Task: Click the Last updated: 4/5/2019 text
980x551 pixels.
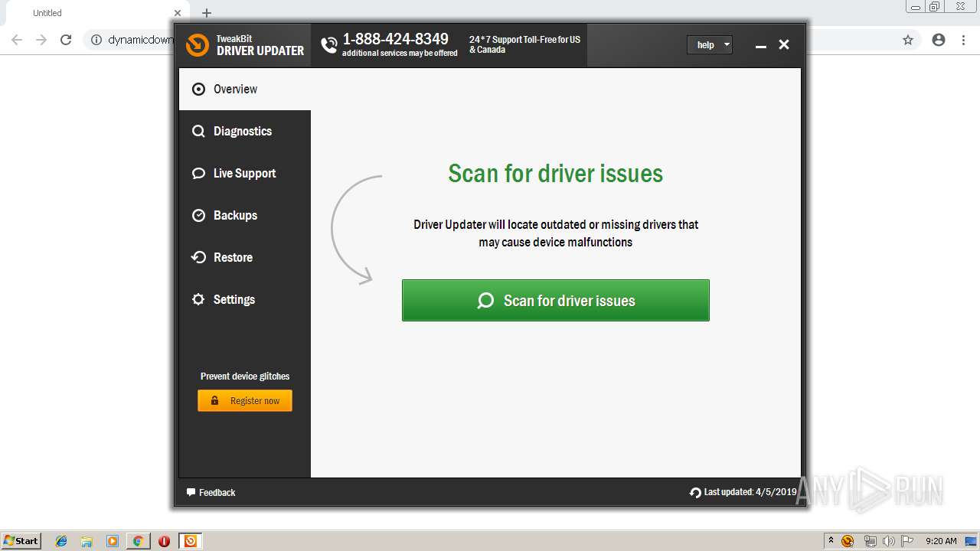Action: [750, 492]
